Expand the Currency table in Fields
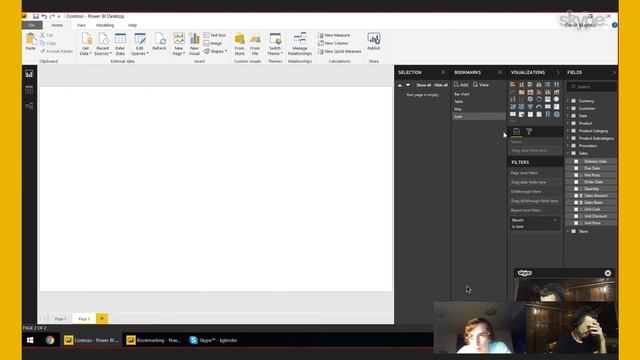 [x=568, y=101]
